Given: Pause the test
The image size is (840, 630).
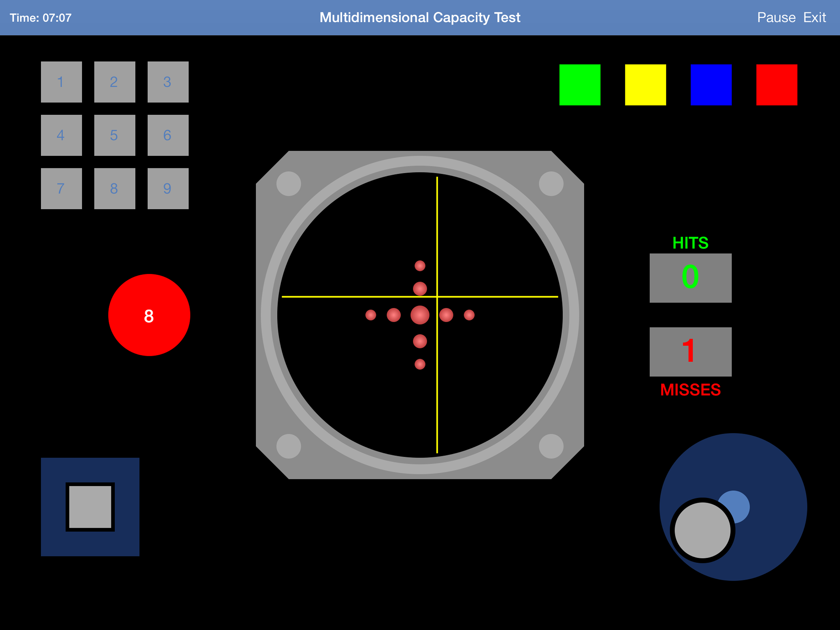Looking at the screenshot, I should tap(776, 18).
